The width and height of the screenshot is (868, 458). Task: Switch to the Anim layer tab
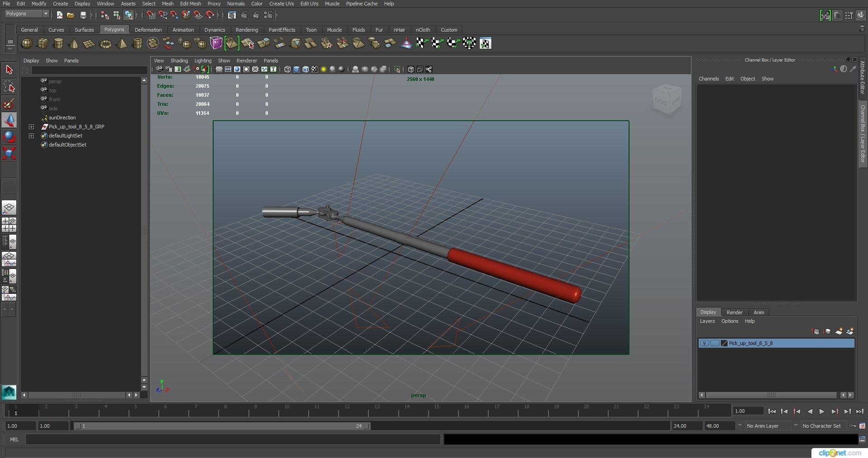(x=759, y=312)
